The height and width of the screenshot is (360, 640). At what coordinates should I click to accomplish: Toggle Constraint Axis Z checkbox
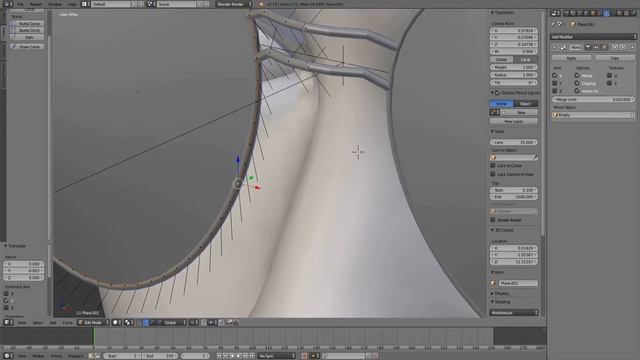pyautogui.click(x=6, y=307)
